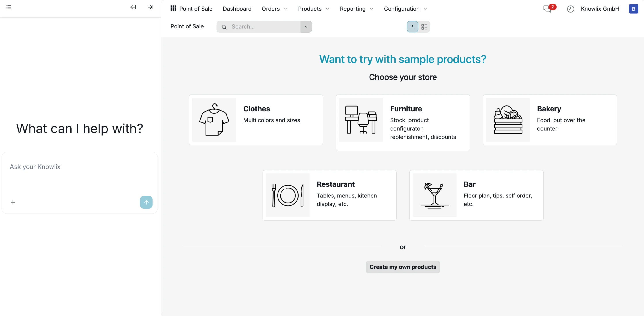644x316 pixels.
Task: Open the Products menu
Action: tap(313, 9)
